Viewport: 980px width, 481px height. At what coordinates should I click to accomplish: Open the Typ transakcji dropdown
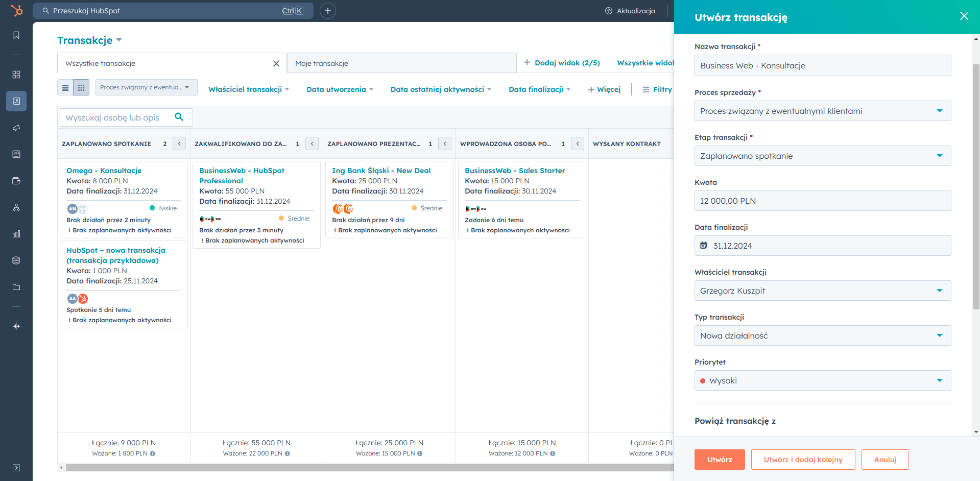[x=823, y=335]
